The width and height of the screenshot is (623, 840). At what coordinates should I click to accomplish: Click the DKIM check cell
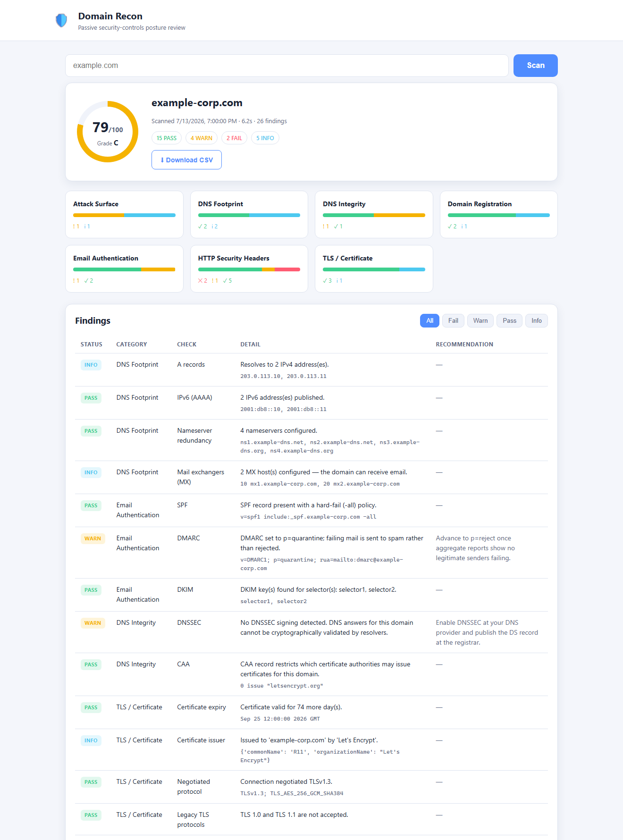(x=185, y=590)
